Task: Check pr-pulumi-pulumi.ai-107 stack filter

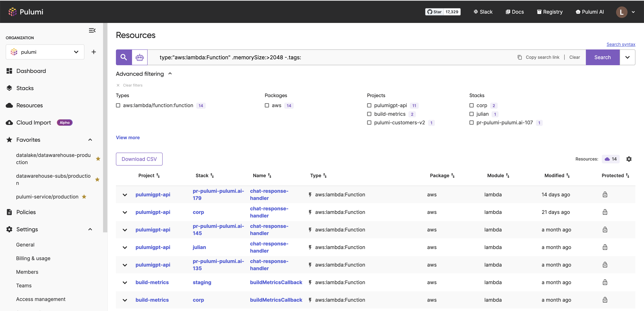Action: coord(472,122)
